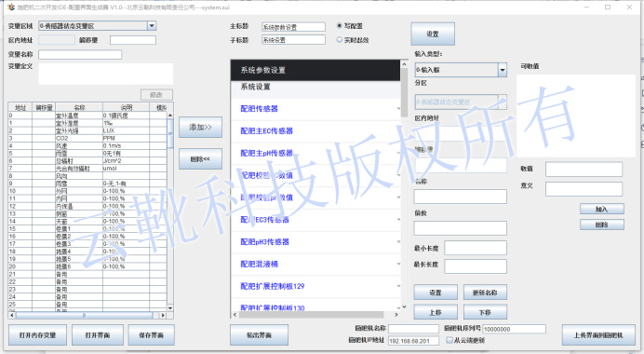Focus the 倍数 input field
The width and height of the screenshot is (644, 354).
pyautogui.click(x=461, y=228)
